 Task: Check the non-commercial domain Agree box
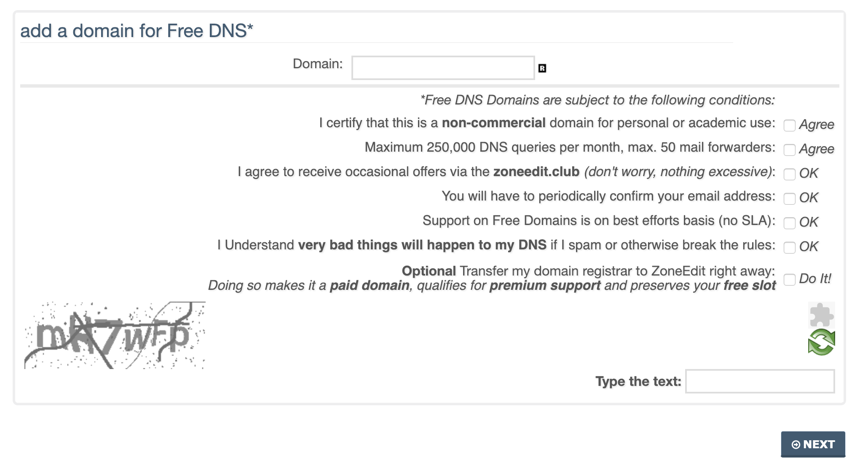pyautogui.click(x=789, y=126)
